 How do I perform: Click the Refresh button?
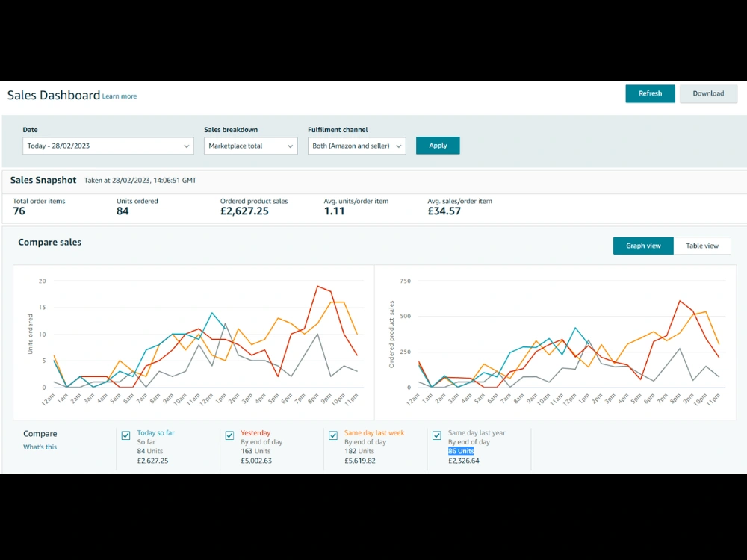click(650, 93)
